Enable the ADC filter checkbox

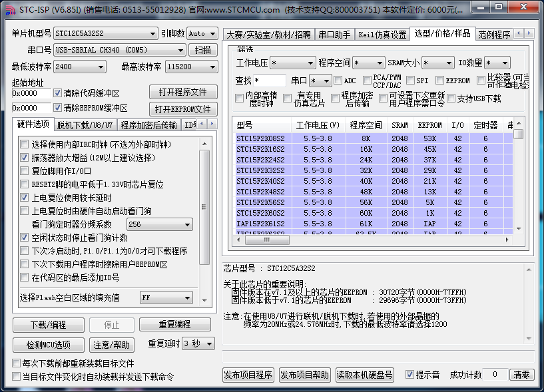tap(337, 81)
